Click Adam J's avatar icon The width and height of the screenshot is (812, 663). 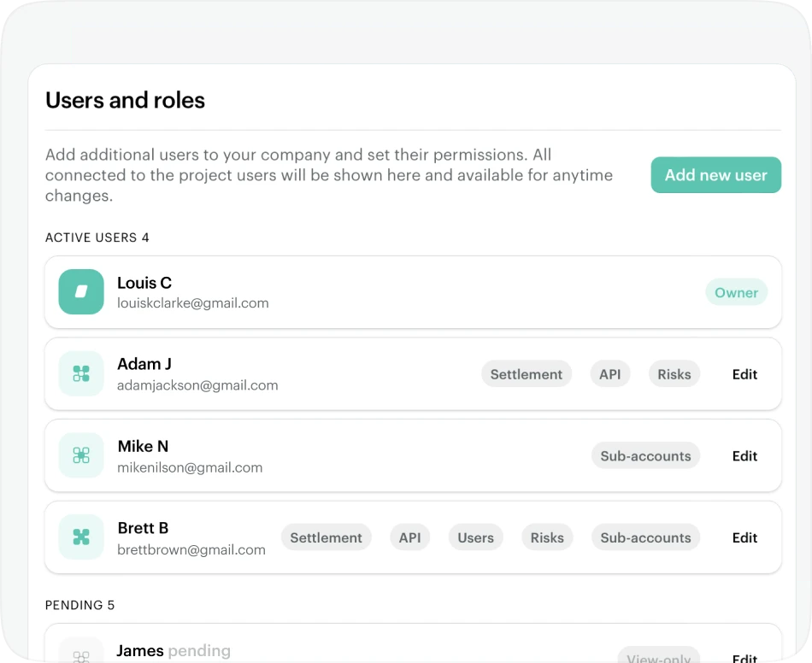pyautogui.click(x=81, y=373)
